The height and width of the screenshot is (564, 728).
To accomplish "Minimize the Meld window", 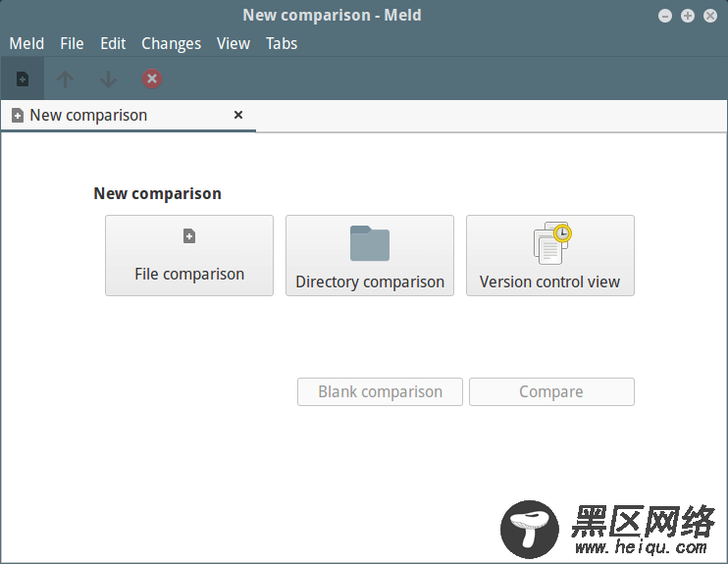I will point(665,16).
